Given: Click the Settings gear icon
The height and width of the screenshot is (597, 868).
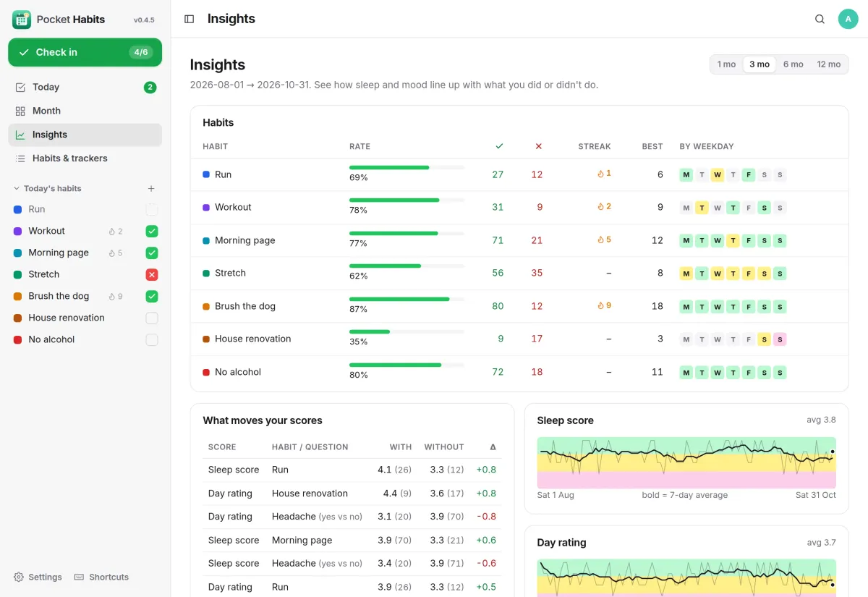Looking at the screenshot, I should pos(19,577).
